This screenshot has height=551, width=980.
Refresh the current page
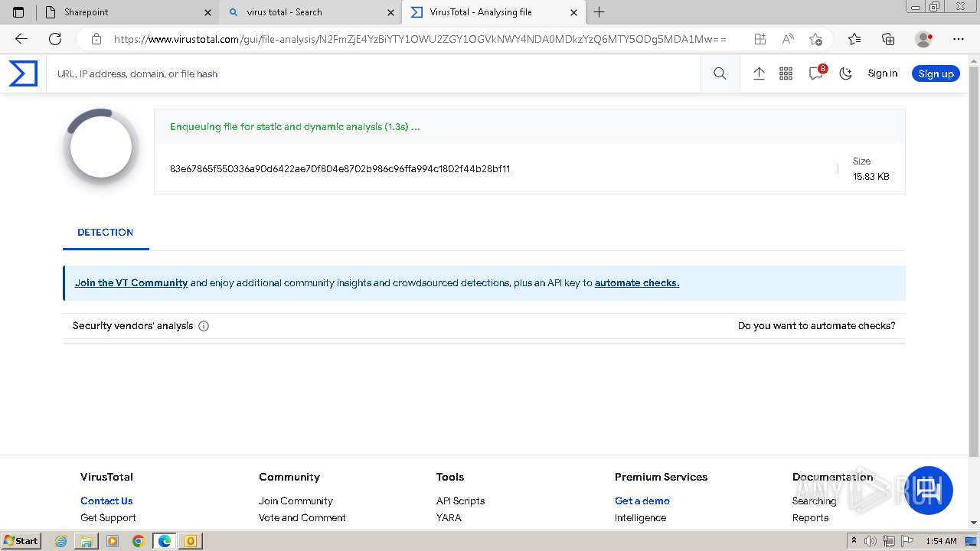(55, 39)
